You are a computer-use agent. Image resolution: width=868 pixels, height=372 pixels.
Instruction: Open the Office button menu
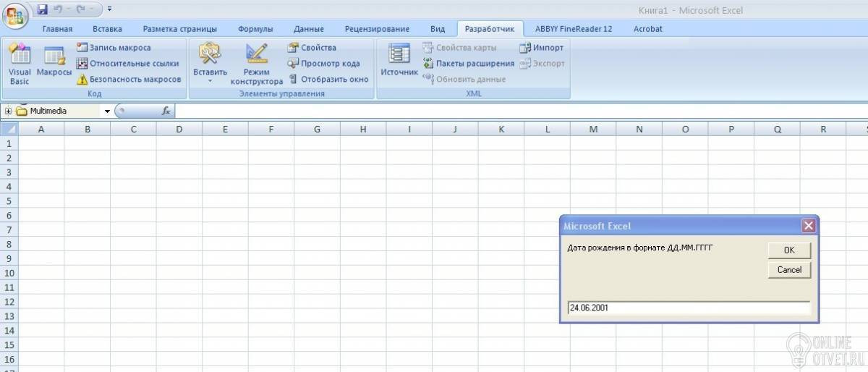tap(14, 14)
